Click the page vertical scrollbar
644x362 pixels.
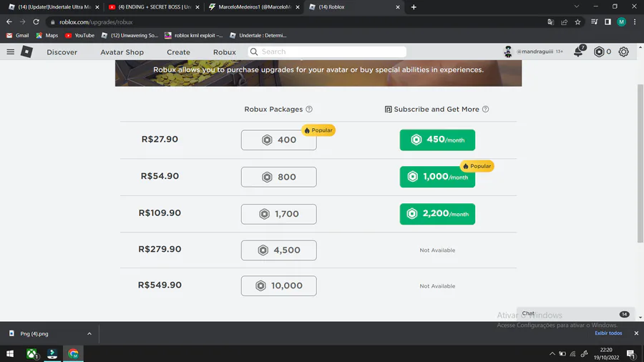point(640,163)
